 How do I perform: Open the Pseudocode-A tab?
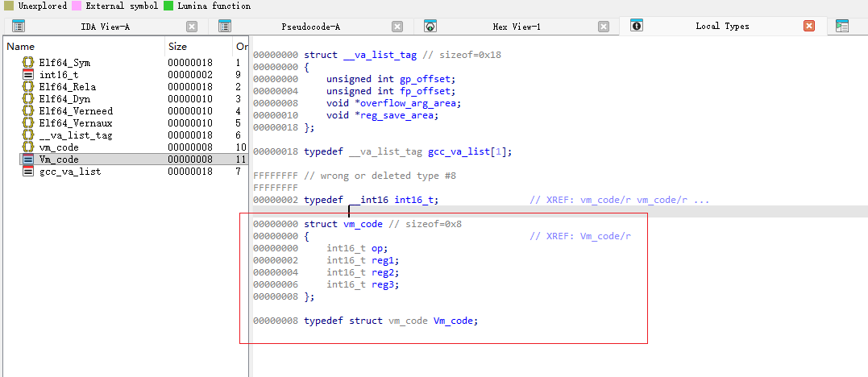tap(310, 26)
